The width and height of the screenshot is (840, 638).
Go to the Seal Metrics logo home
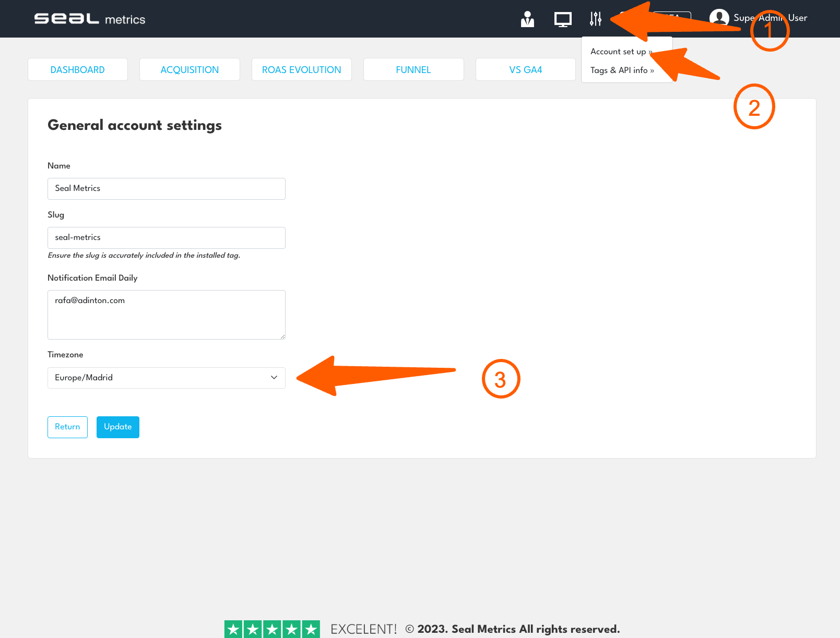[89, 19]
